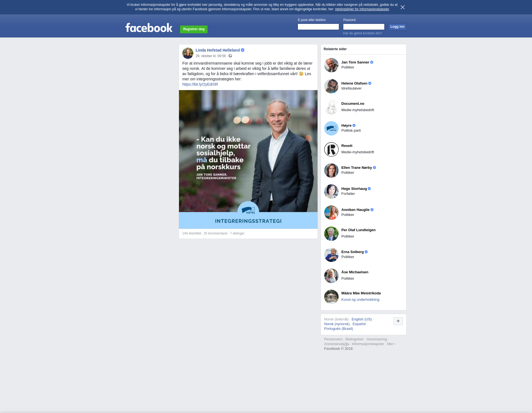The height and width of the screenshot is (413, 532).
Task: Open Linda Hofstad Helleland page name link
Action: tap(218, 50)
